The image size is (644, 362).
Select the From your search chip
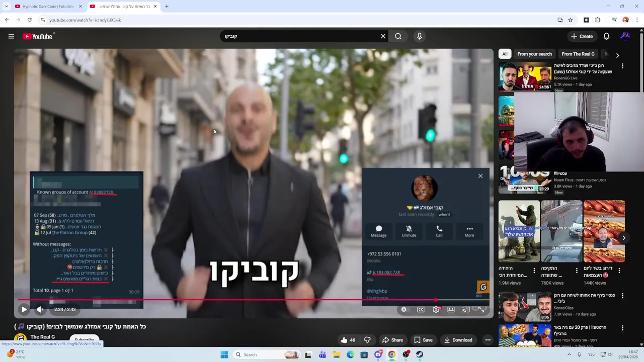tap(534, 54)
